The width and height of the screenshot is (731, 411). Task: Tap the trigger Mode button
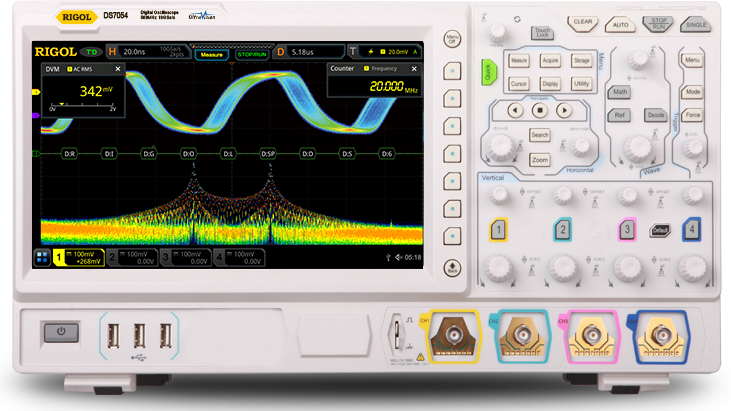pyautogui.click(x=692, y=92)
